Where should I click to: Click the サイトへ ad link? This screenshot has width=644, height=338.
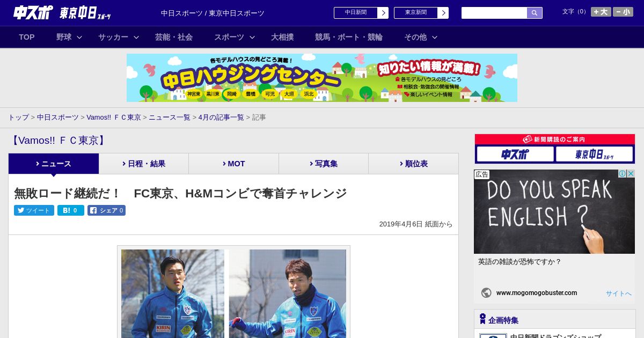tap(619, 293)
